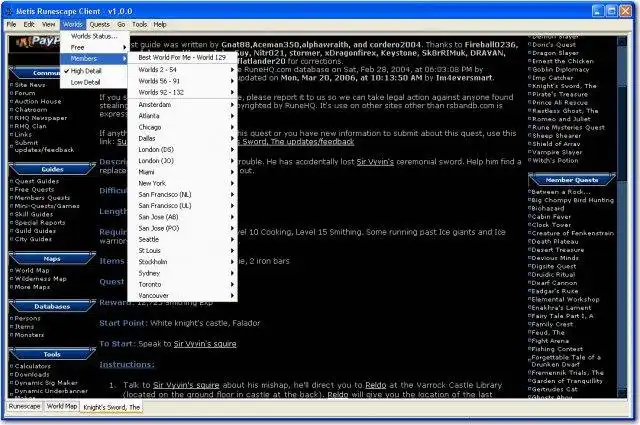This screenshot has height=425, width=640.
Task: Open the Go menu
Action: [121, 24]
